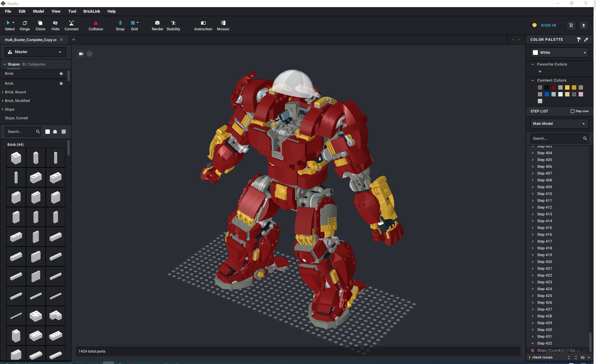Click the Connect tool

pos(71,25)
